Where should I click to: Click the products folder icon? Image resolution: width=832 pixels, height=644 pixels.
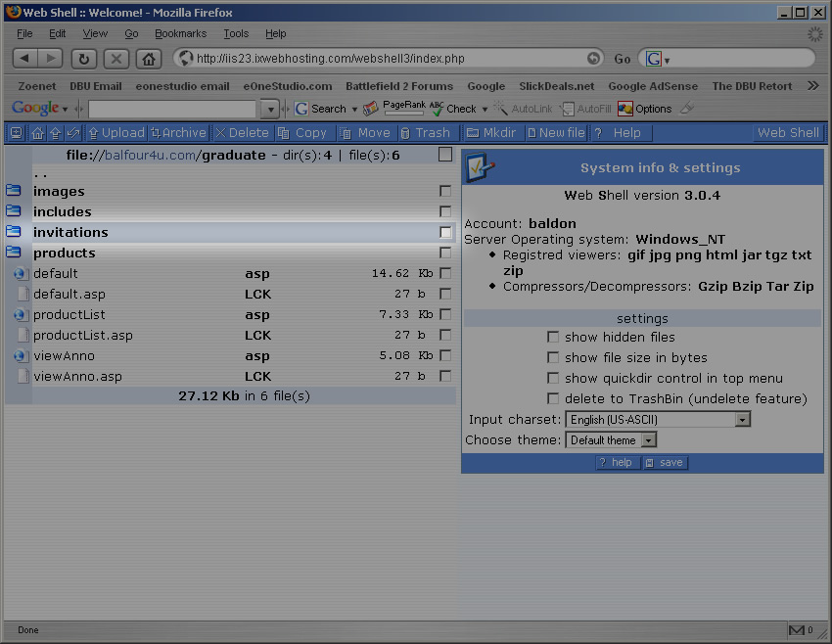(x=14, y=253)
